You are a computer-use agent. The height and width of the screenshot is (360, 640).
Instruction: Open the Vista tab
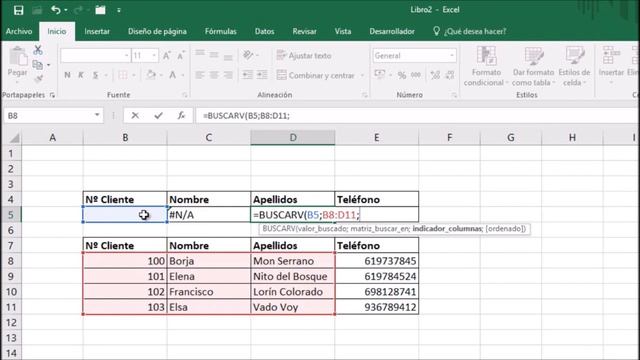click(342, 31)
